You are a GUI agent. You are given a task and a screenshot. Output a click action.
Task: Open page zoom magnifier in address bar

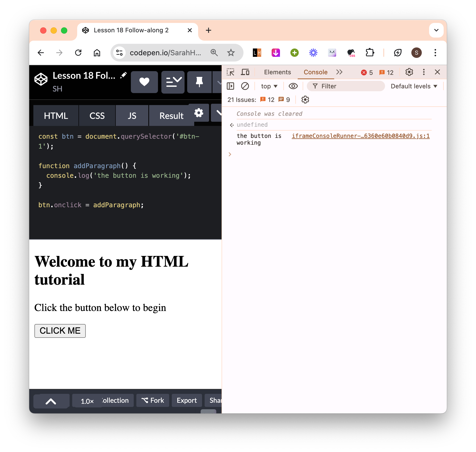point(214,53)
